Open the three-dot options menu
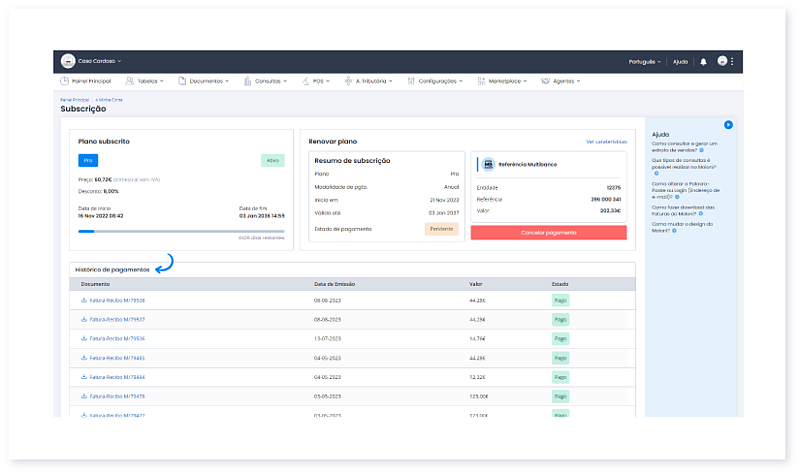 click(732, 61)
